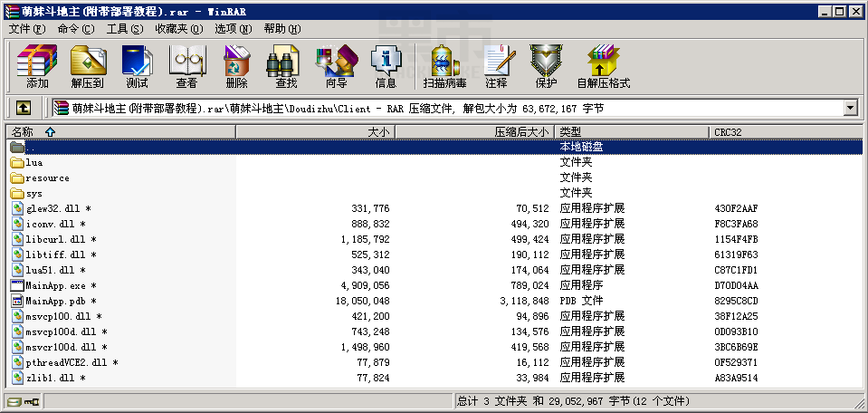Sort by 类型 (Type) column header
Image resolution: width=868 pixels, height=413 pixels.
click(632, 131)
